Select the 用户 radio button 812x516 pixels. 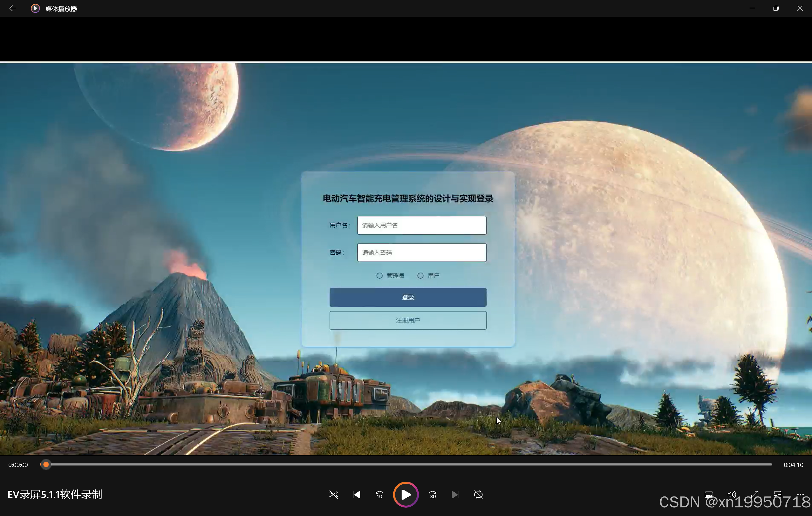(x=420, y=276)
